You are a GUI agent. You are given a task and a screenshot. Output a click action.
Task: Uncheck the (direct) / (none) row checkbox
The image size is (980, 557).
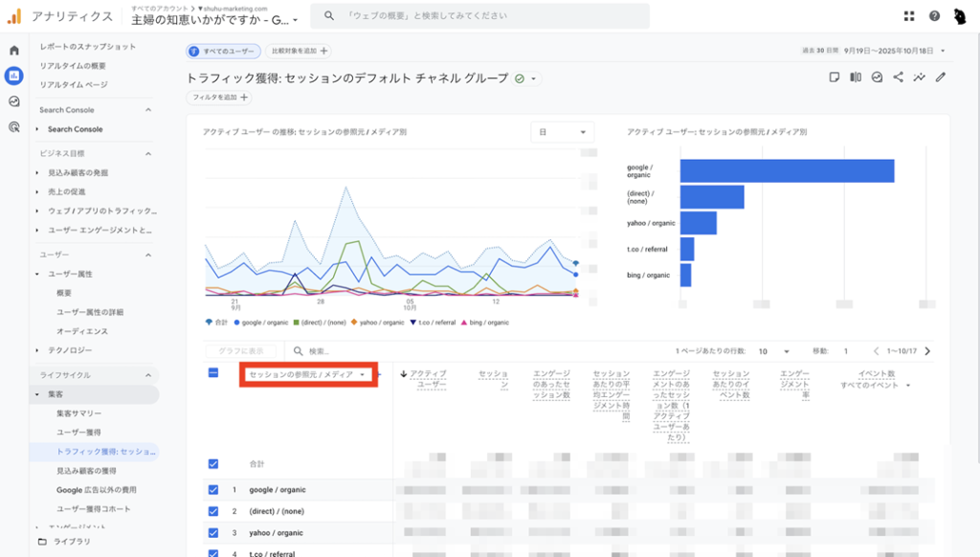coord(213,511)
